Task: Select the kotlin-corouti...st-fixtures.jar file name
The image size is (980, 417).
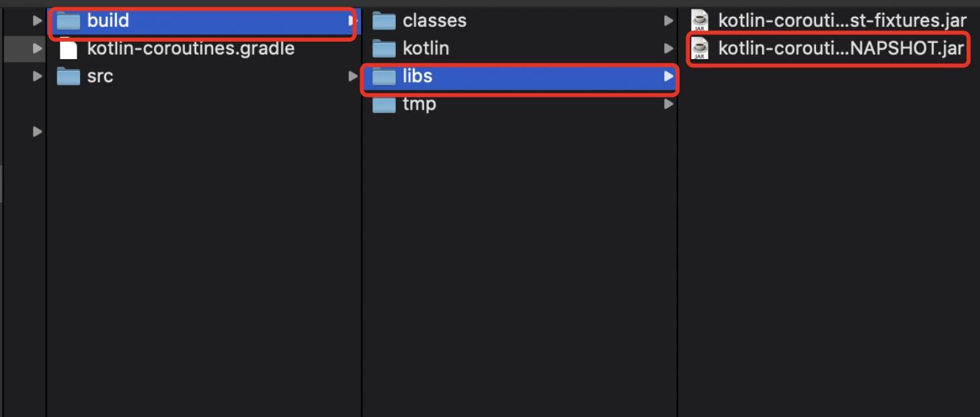Action: pyautogui.click(x=842, y=21)
